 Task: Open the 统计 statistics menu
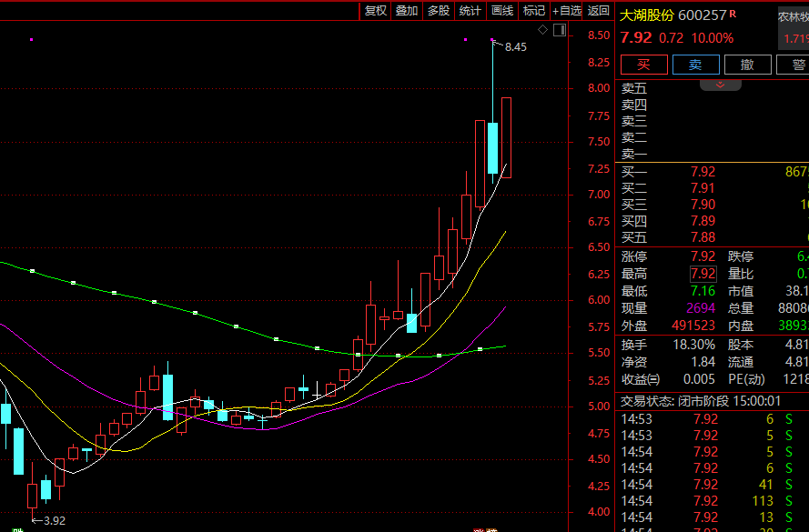(x=470, y=10)
